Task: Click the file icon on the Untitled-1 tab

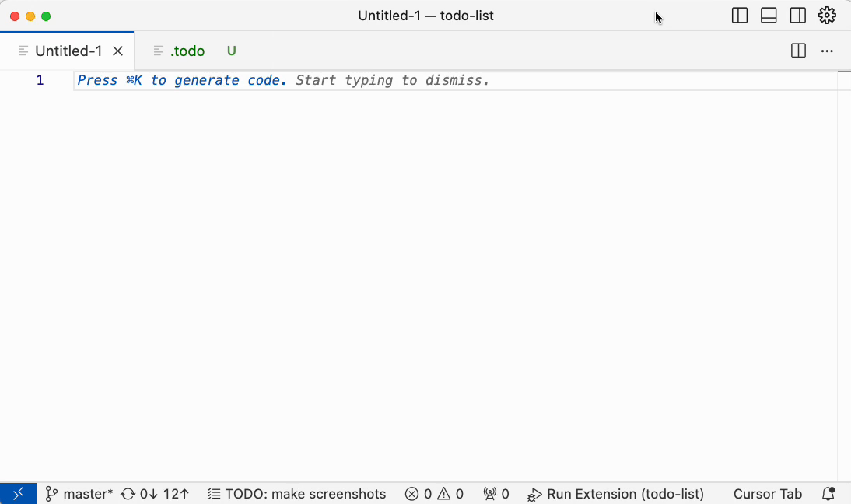Action: pos(23,51)
